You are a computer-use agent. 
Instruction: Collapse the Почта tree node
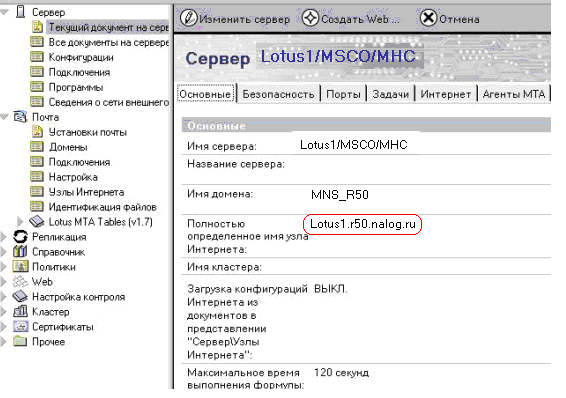coord(4,117)
